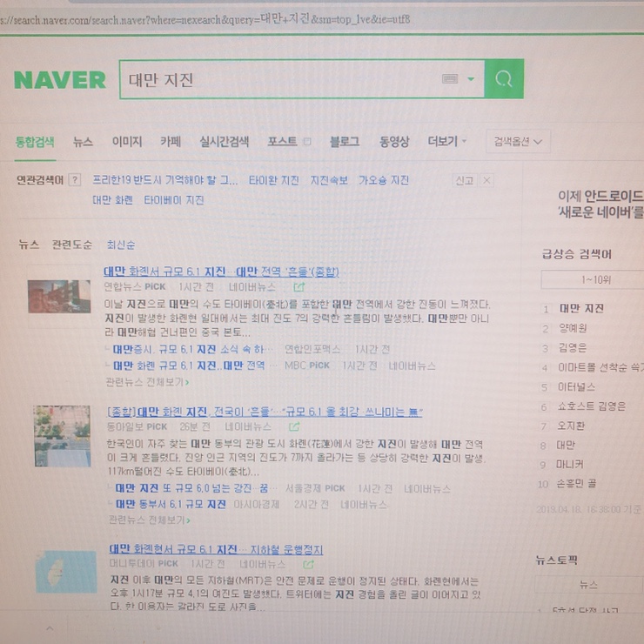Click trending keyword 이터널스
Viewport: 644px width, 644px height.
(x=576, y=386)
